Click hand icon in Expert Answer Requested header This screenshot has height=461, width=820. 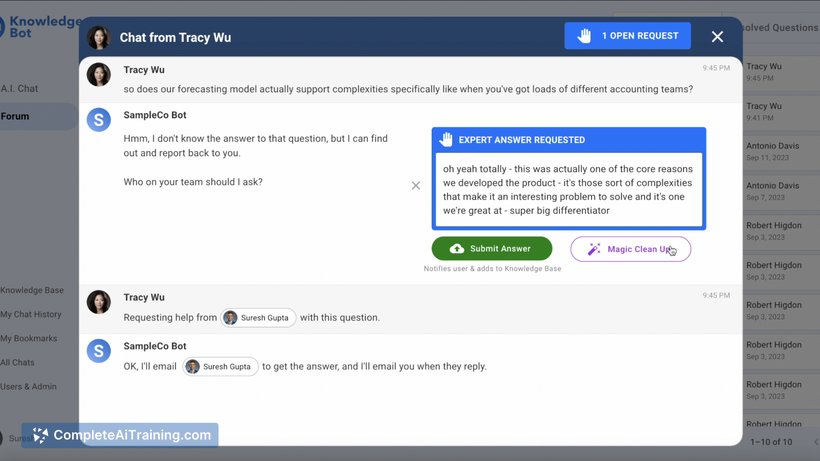446,140
